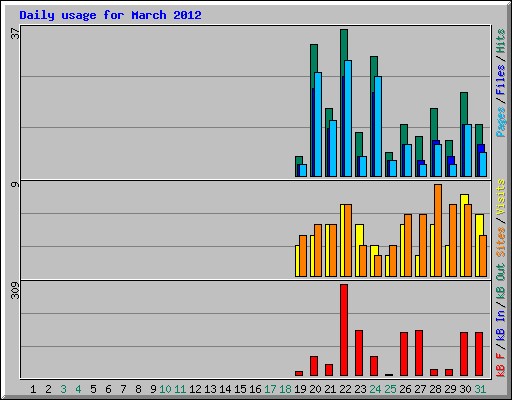Click the cyan Pages bar for day 24

(378, 126)
